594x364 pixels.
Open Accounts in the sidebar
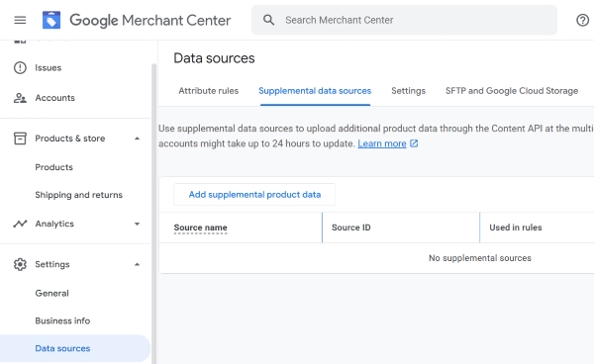click(x=54, y=98)
